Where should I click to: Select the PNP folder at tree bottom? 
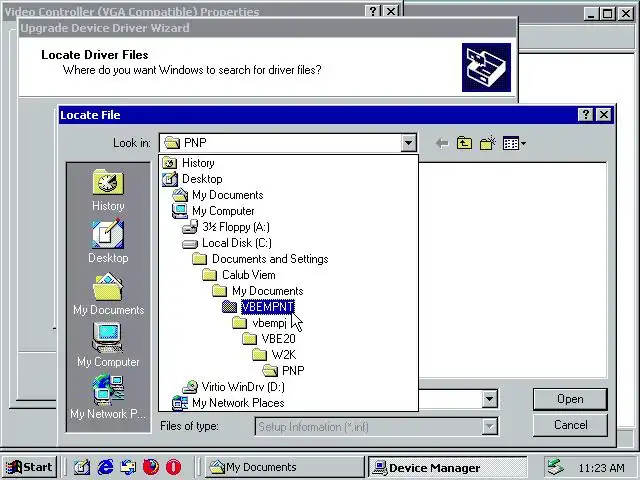tap(293, 371)
